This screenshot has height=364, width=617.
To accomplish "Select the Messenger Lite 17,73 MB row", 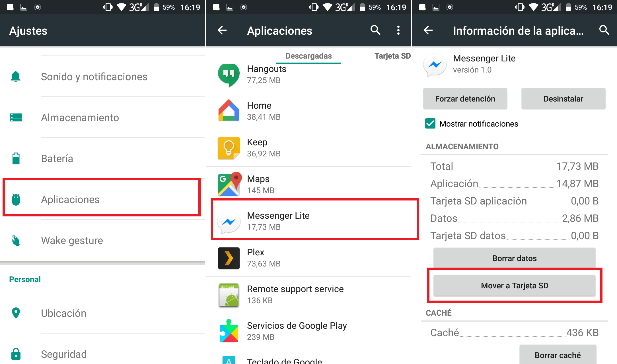I will click(x=308, y=221).
